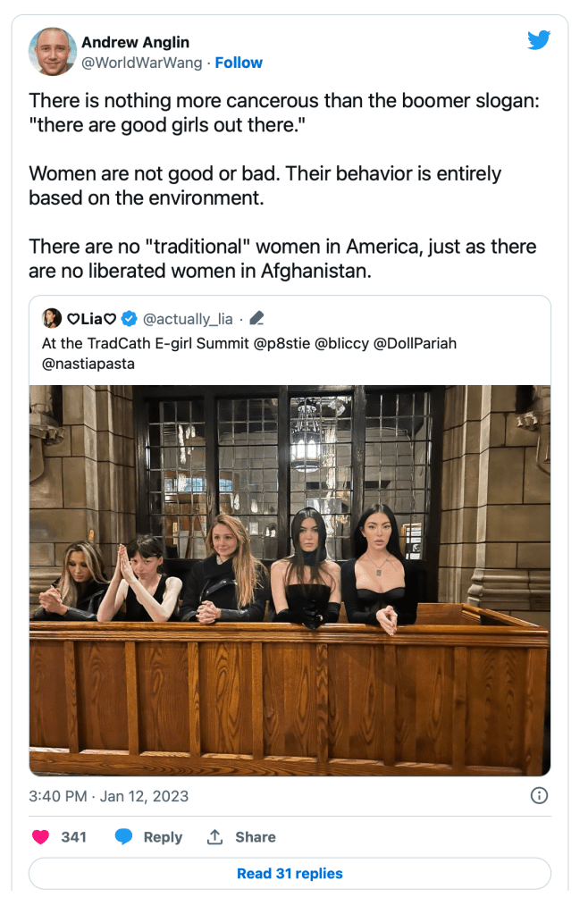Open Andrew Anglin's profile avatar

(52, 52)
